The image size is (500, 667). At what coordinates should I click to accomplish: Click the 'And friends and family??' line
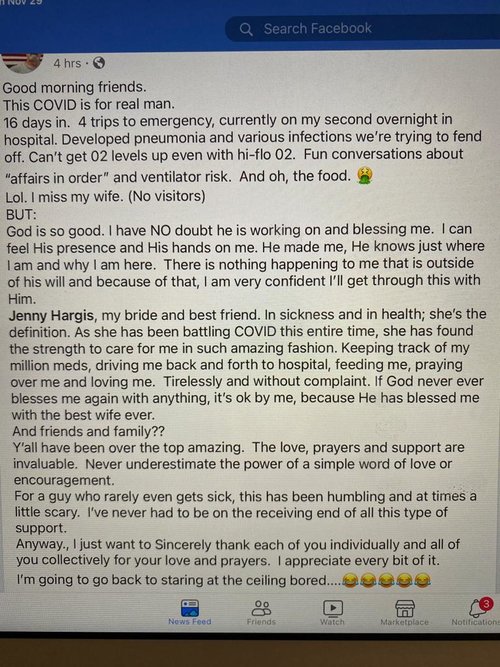(89, 431)
